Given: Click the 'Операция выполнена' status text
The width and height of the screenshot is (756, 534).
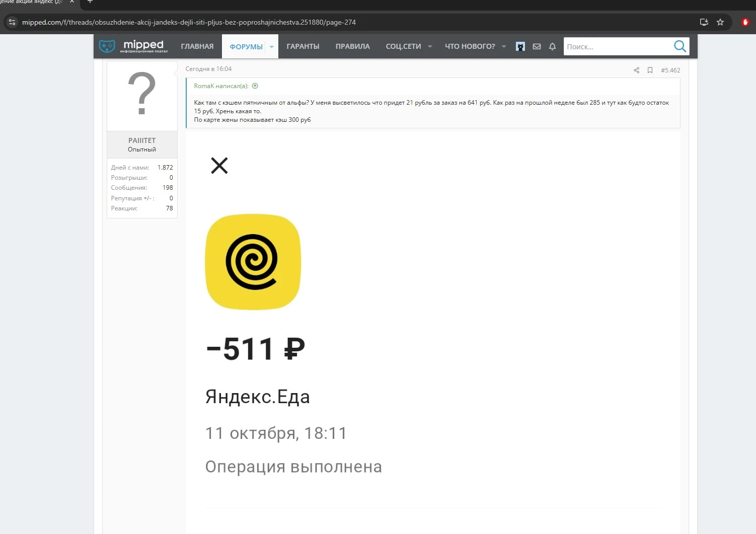Looking at the screenshot, I should point(293,467).
